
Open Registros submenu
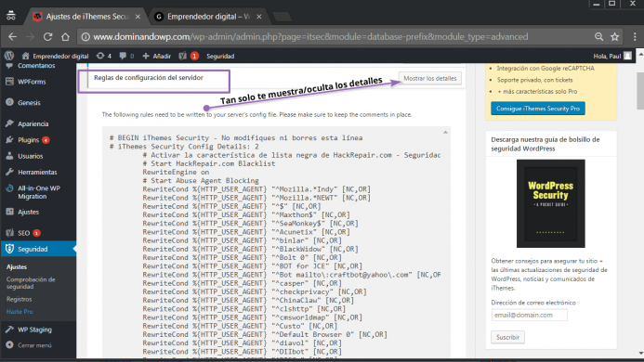click(x=19, y=299)
